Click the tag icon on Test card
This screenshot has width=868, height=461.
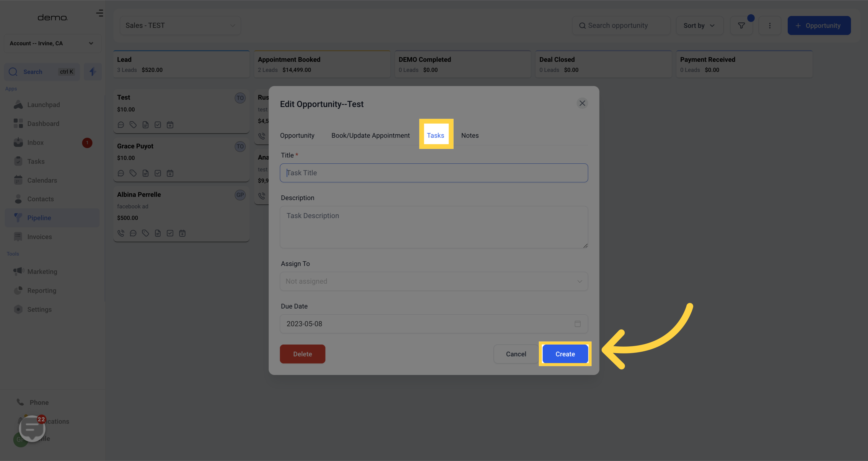tap(133, 125)
